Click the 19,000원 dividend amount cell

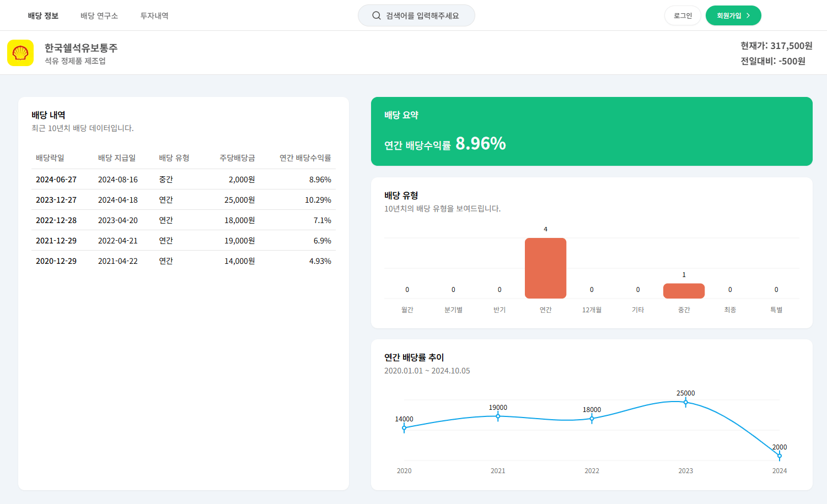click(239, 241)
